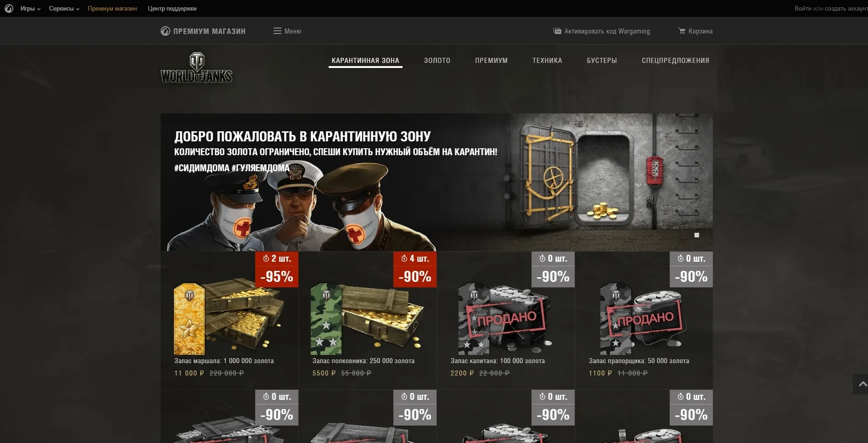Click the Активировать код Wargaming card icon

point(557,31)
